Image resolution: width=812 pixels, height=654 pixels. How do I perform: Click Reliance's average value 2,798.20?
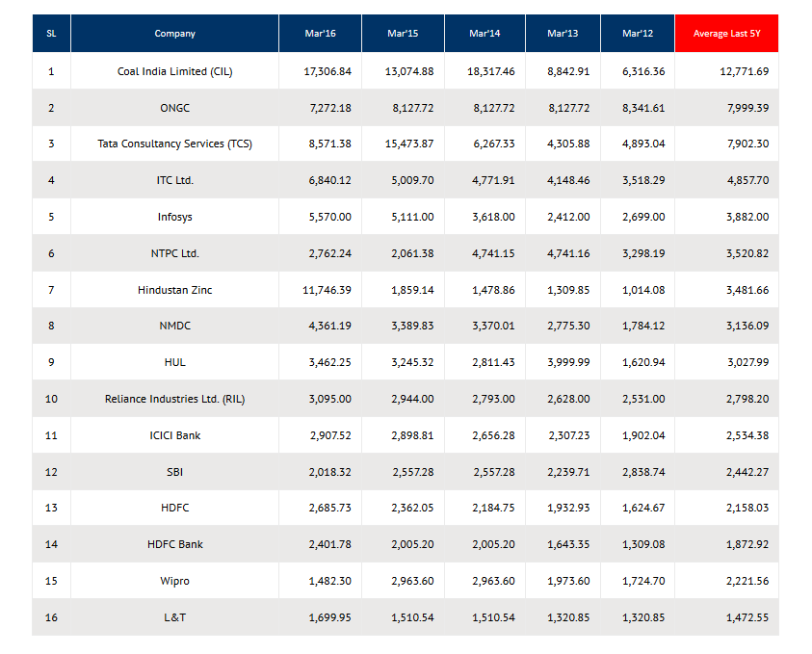[x=747, y=399]
